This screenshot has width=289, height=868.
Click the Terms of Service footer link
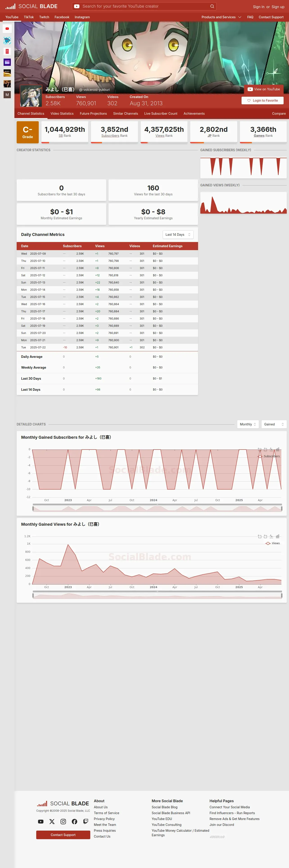[x=106, y=813]
